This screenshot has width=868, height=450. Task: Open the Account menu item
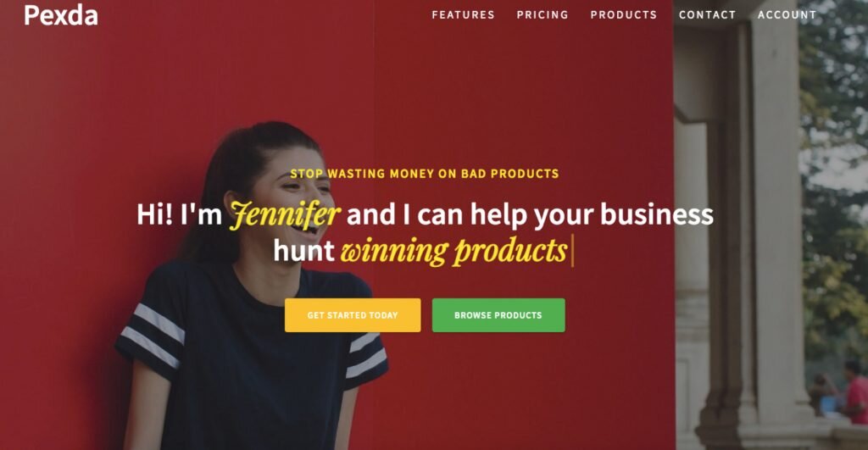click(x=787, y=15)
